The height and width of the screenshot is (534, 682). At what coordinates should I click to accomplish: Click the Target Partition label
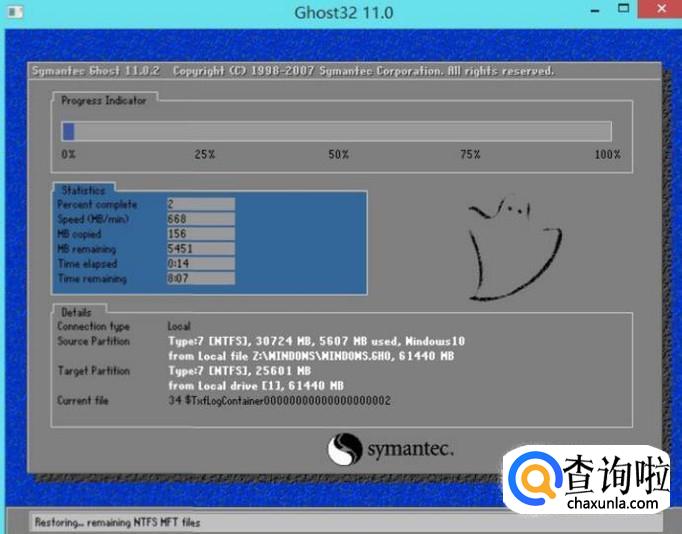click(94, 371)
